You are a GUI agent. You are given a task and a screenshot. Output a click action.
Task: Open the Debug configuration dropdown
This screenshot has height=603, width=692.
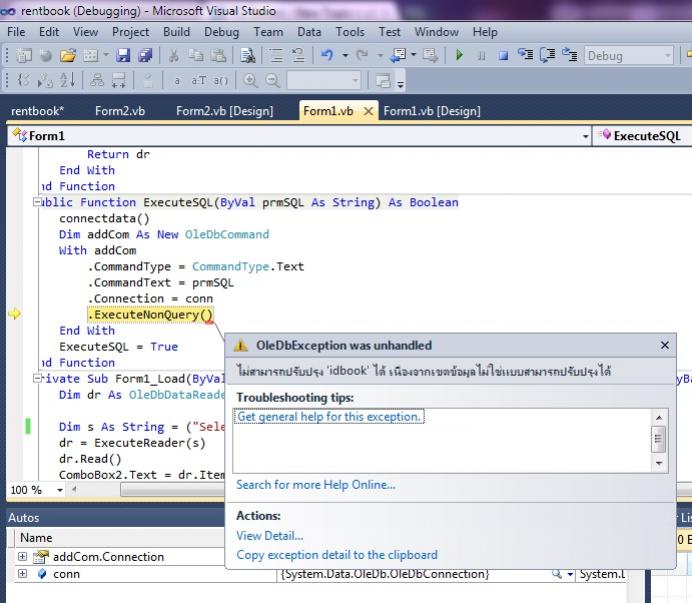(x=667, y=56)
